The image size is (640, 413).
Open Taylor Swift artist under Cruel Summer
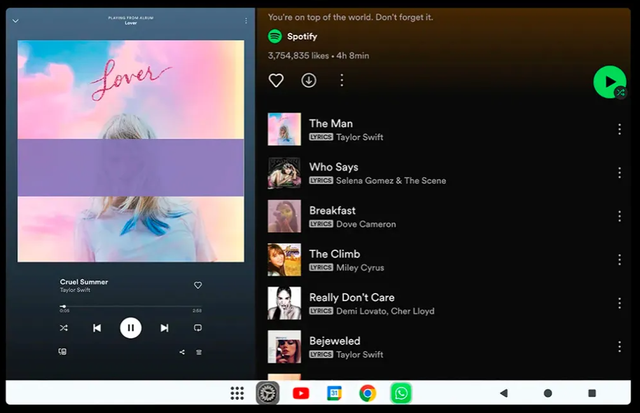(75, 290)
